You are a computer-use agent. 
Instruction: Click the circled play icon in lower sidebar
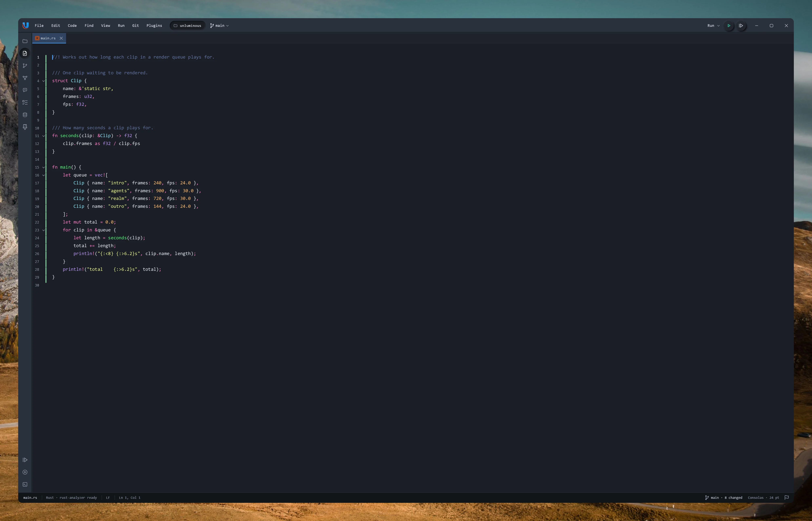[x=25, y=472]
